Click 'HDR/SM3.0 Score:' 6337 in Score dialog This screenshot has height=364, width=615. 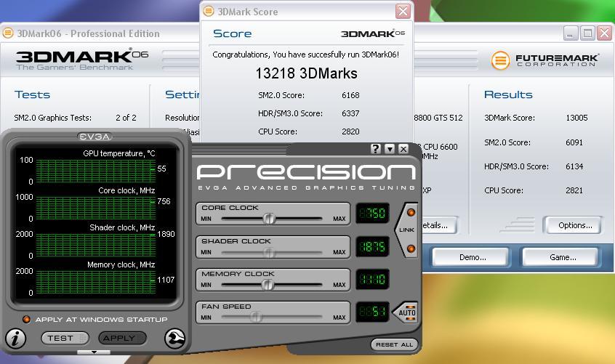pos(309,113)
